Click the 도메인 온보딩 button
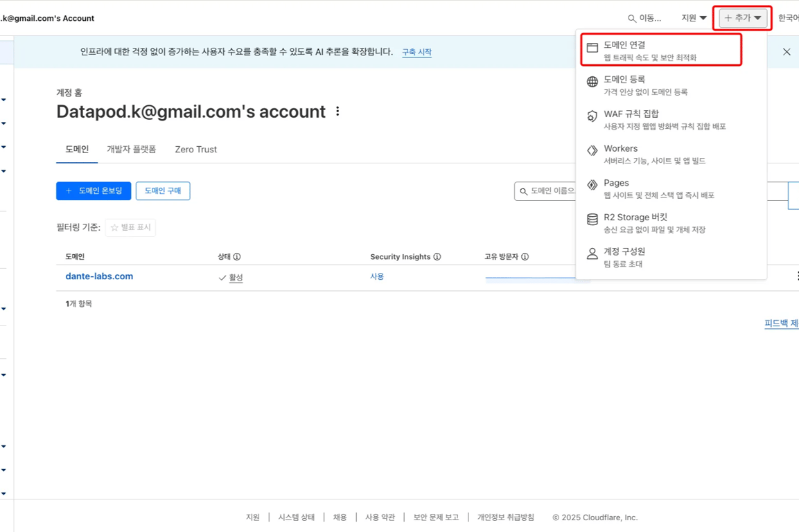Image resolution: width=799 pixels, height=532 pixels. [x=94, y=190]
